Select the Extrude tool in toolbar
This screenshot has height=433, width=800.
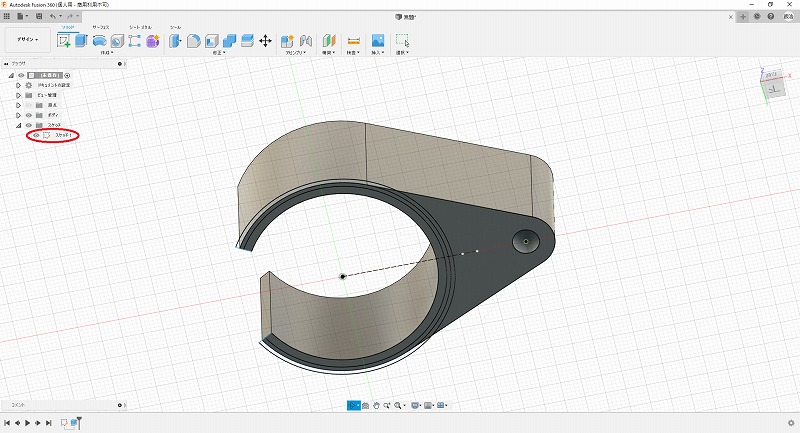pos(82,41)
